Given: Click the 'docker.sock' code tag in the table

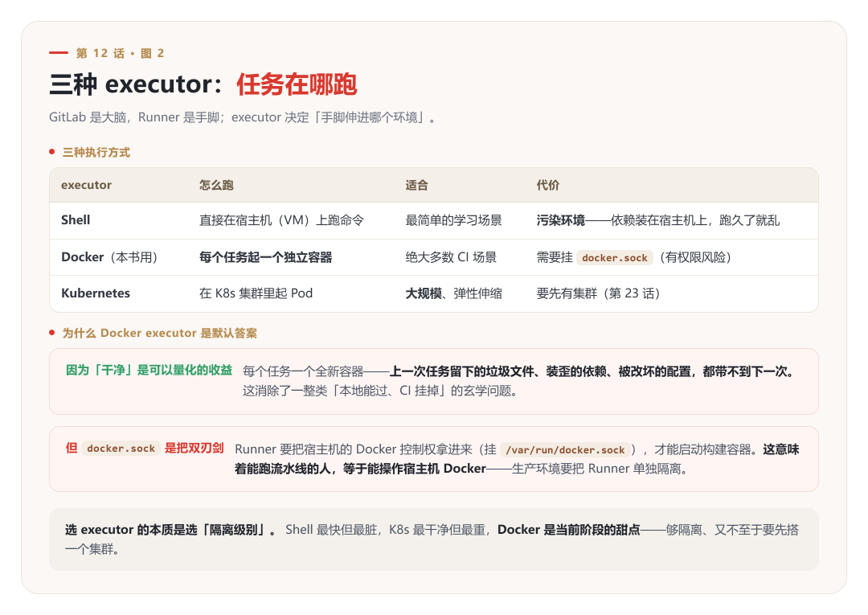Looking at the screenshot, I should [x=615, y=257].
